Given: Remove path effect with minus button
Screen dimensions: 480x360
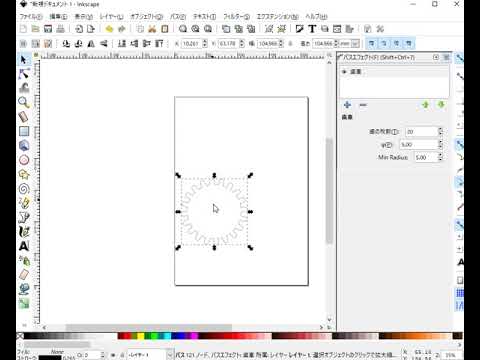Looking at the screenshot, I should (363, 105).
